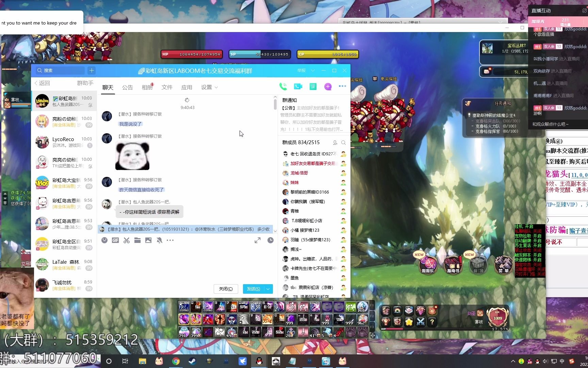The image size is (588, 368).
Task: Select member 龙城-浩哥
Action: [x=314, y=173]
